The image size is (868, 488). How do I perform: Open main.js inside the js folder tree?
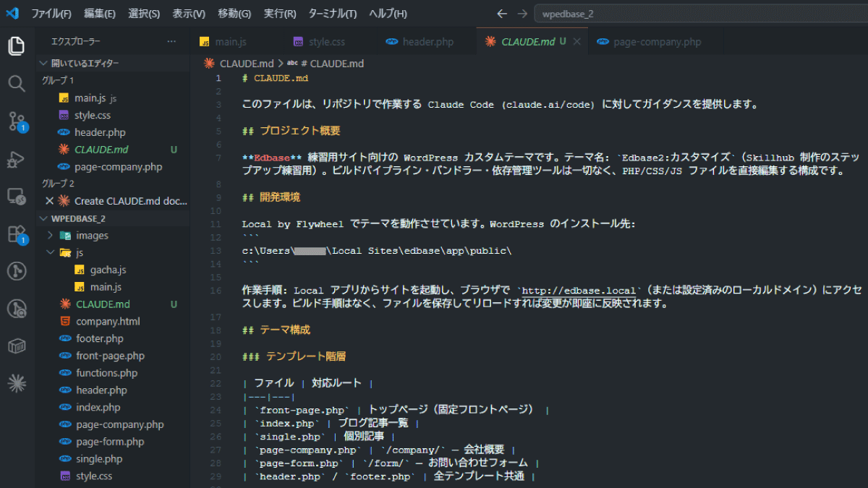113,287
